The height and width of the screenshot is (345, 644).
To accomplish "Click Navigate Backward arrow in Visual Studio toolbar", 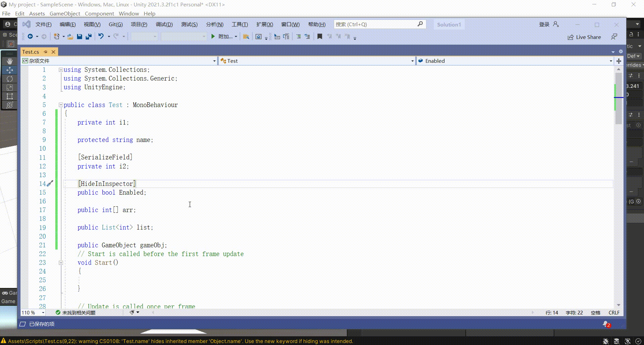I will pos(30,37).
